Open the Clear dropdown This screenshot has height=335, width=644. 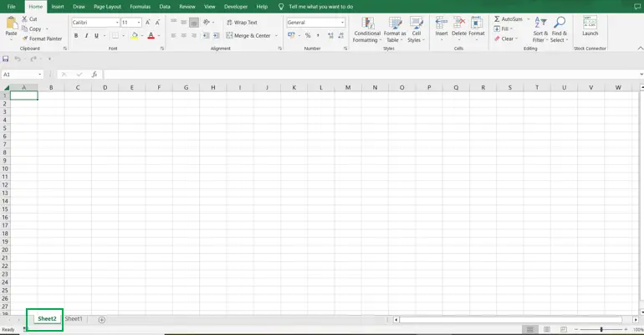pyautogui.click(x=506, y=39)
